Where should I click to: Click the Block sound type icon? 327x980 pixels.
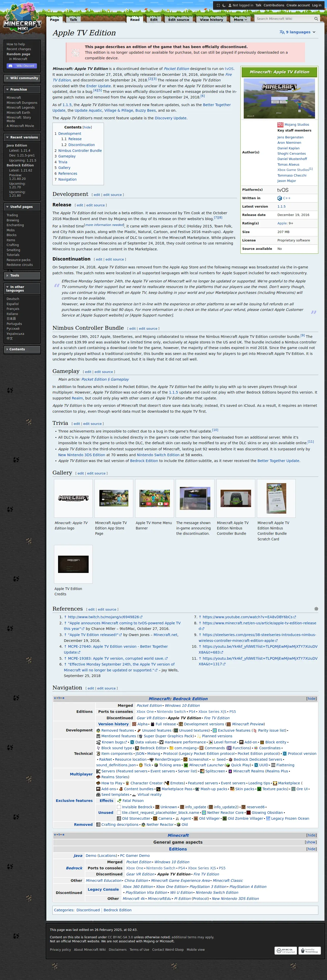click(98, 748)
